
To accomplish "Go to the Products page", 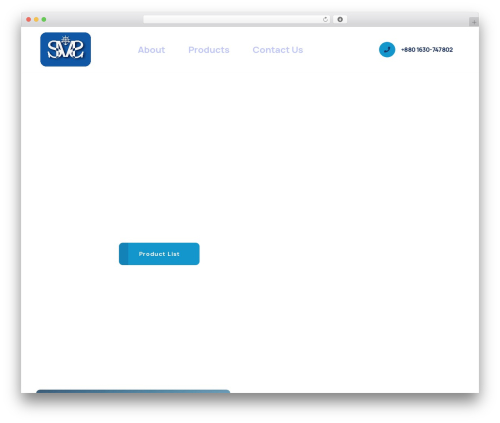I will click(209, 50).
